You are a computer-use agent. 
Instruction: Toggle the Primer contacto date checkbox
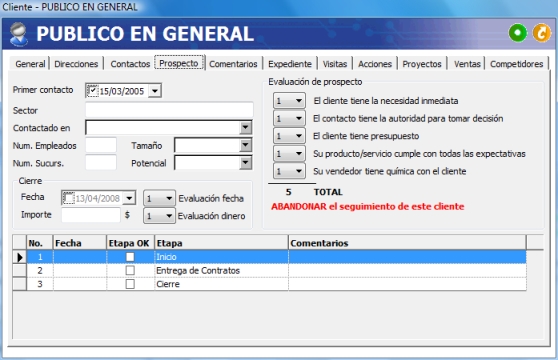coord(93,90)
